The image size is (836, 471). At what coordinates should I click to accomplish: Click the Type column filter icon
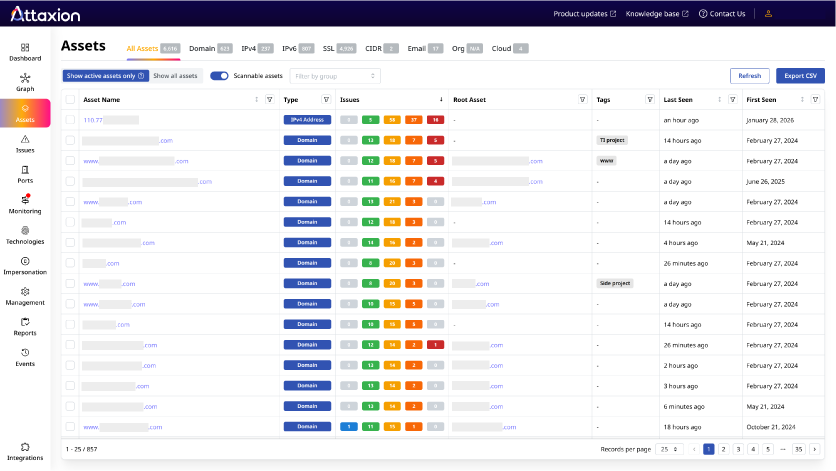(326, 100)
